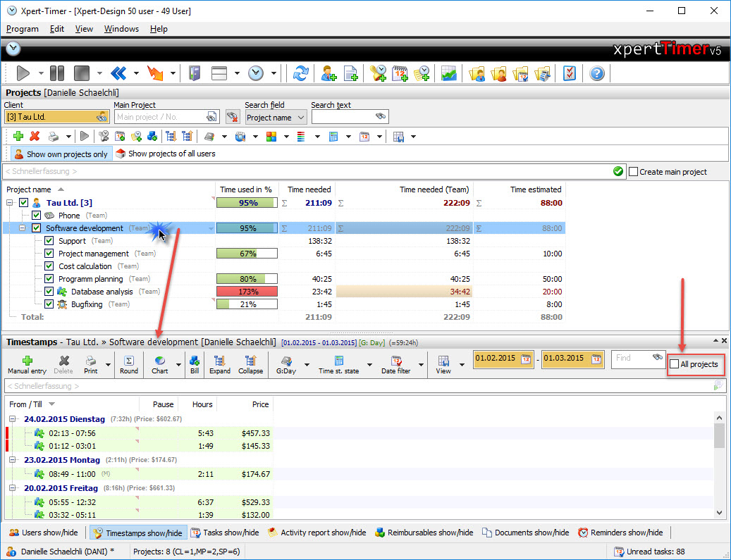
Task: Click the green plus add project icon
Action: click(x=18, y=136)
